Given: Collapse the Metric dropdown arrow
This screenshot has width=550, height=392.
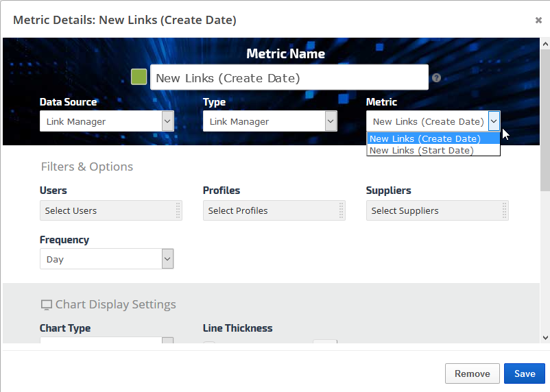Looking at the screenshot, I should point(494,121).
